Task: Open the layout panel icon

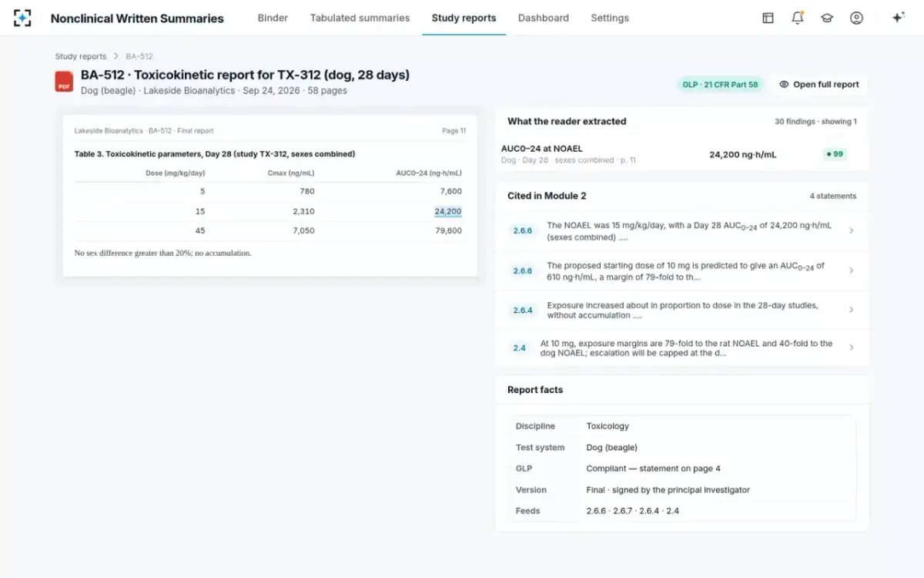Action: pos(768,18)
